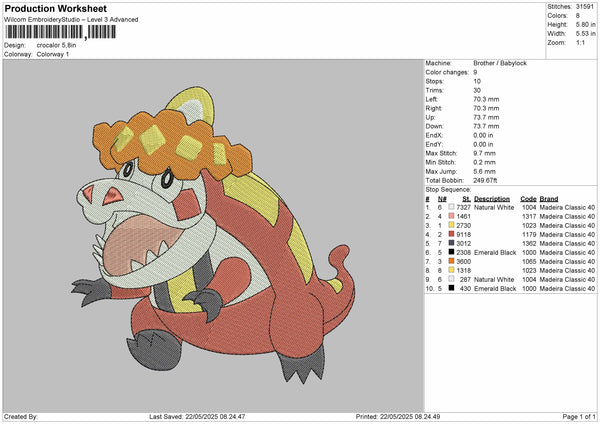Screen dimensions: 600x424
Task: Select stitch count 7327 in stop 1
Action: [463, 207]
